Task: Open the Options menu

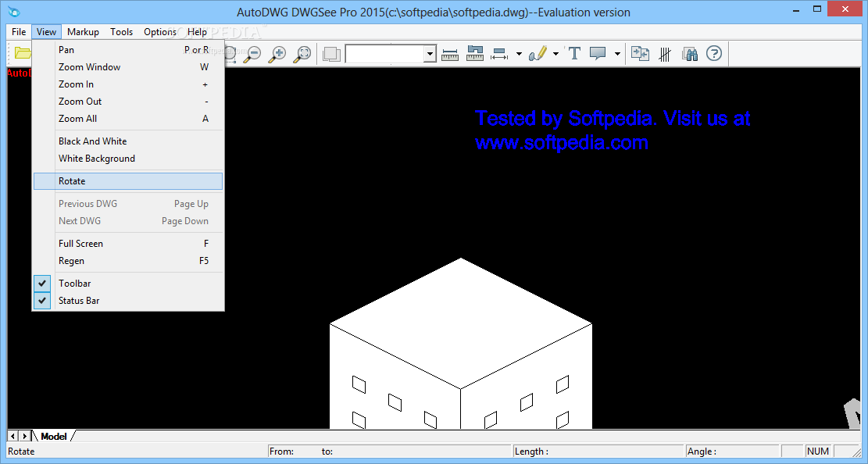Action: (x=160, y=31)
